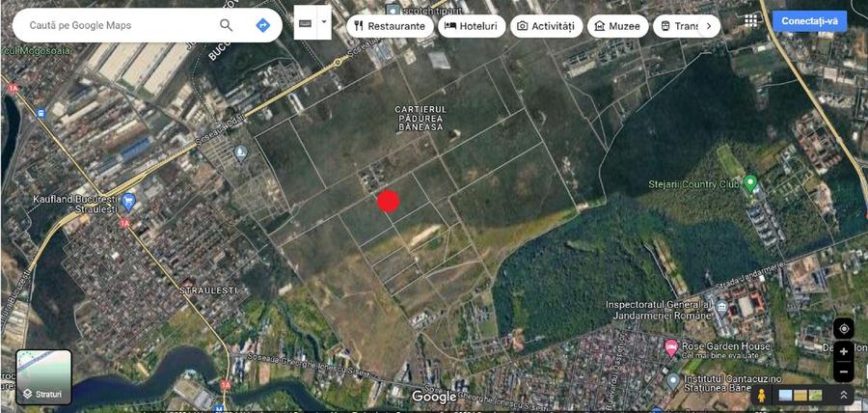
Task: Zoom out with the minus button
Action: point(843,372)
